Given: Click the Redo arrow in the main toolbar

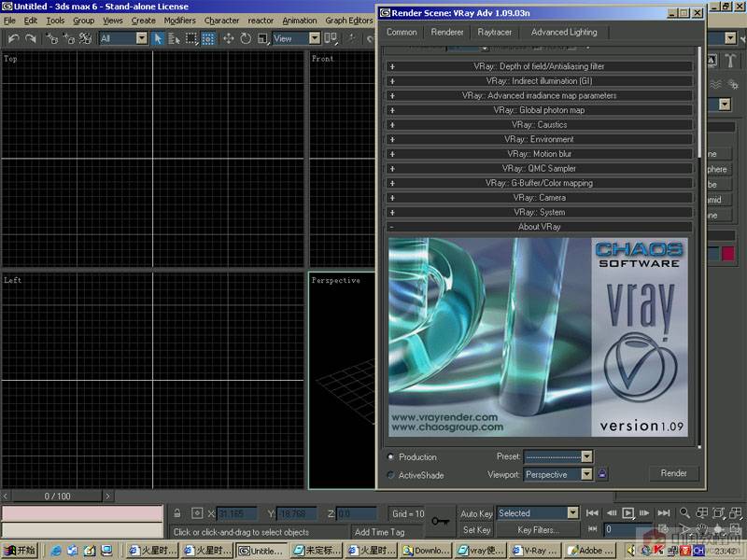Looking at the screenshot, I should point(31,38).
